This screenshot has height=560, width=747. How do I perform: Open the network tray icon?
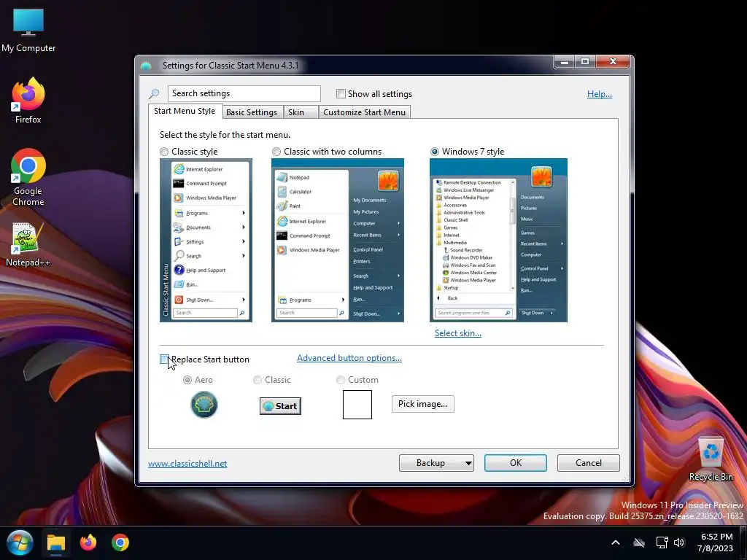(x=662, y=542)
